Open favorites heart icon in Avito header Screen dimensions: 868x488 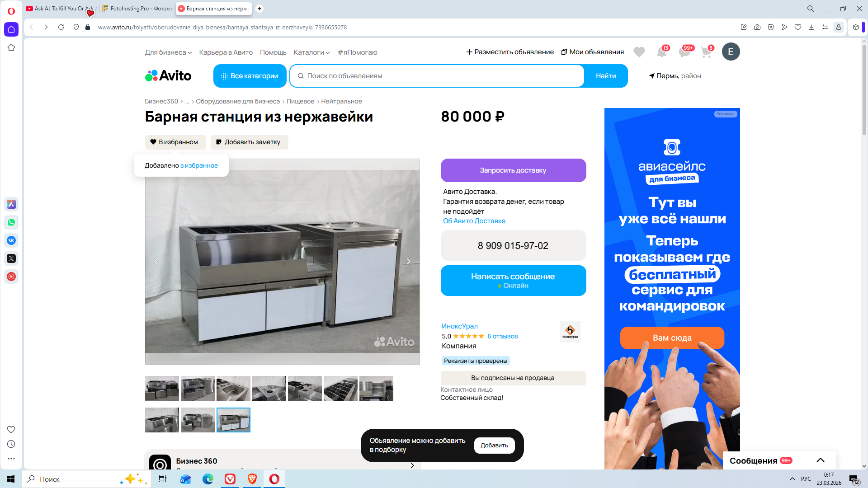tap(639, 52)
